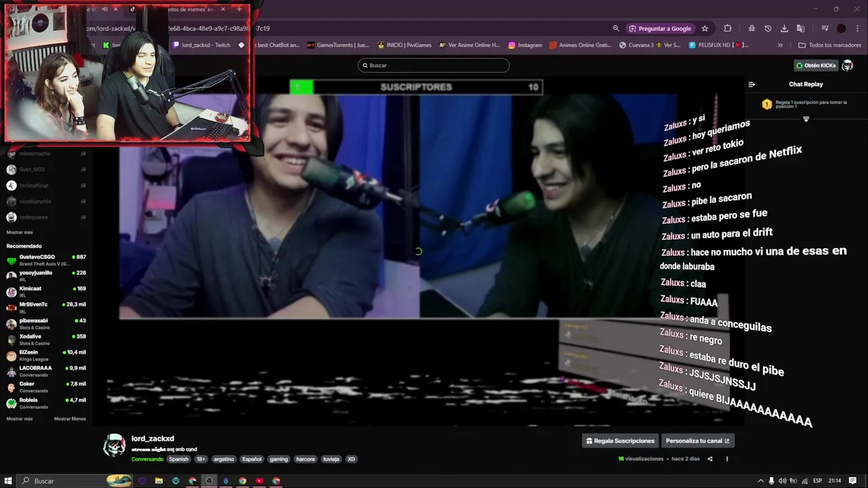Open the Chrome extensions puzzle icon
This screenshot has height=488, width=868.
[x=728, y=28]
